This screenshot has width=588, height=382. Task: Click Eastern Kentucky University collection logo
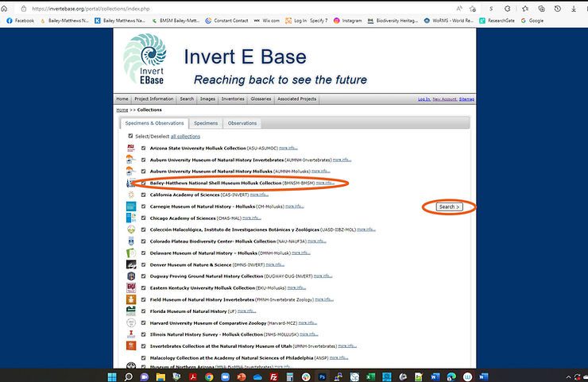131,288
